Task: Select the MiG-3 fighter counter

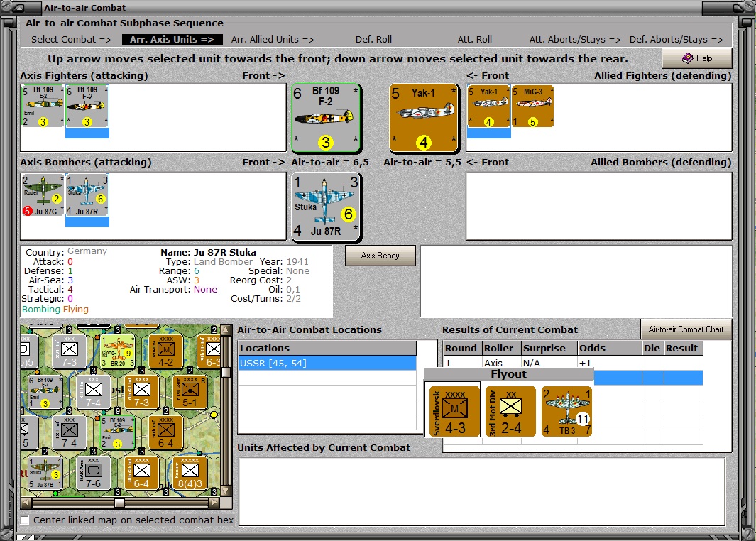Action: [x=532, y=106]
